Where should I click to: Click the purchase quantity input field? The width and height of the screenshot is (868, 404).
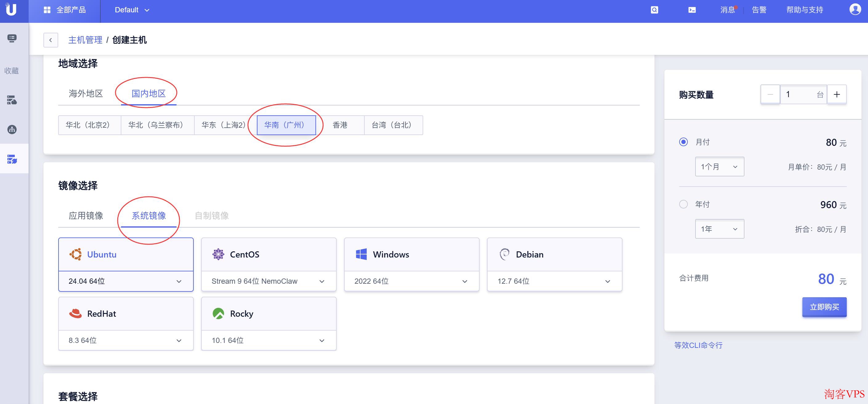pyautogui.click(x=803, y=94)
